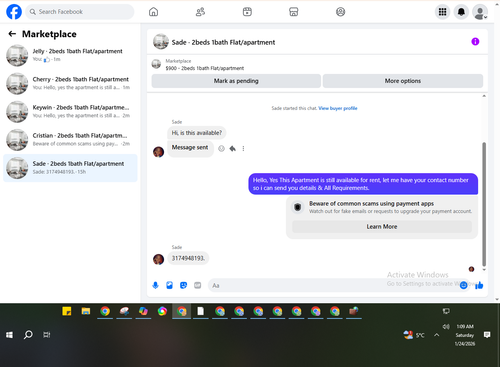The height and width of the screenshot is (367, 500).
Task: Click Mark as pending button
Action: [236, 81]
